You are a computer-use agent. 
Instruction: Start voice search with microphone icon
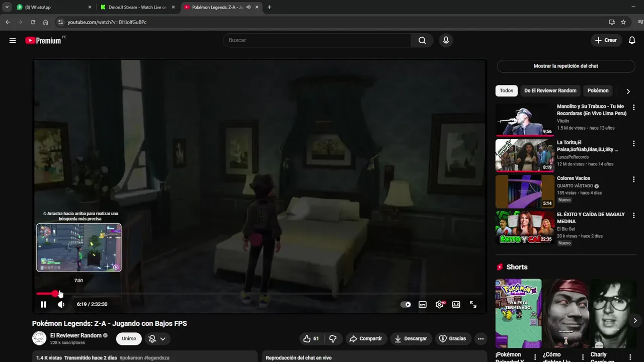[x=446, y=40]
